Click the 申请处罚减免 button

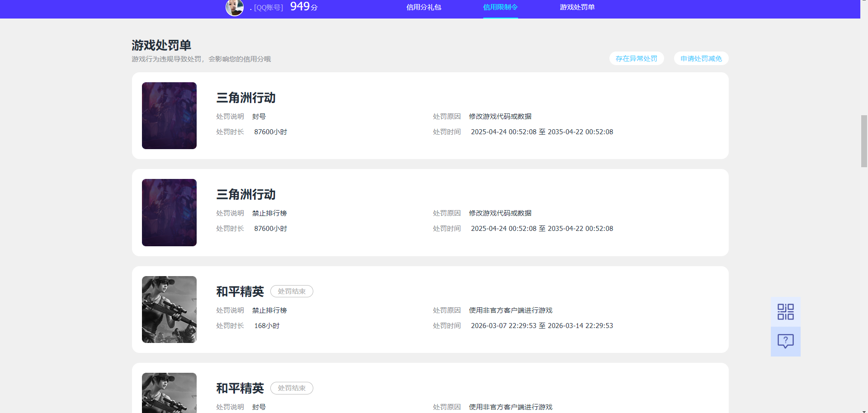coord(701,58)
